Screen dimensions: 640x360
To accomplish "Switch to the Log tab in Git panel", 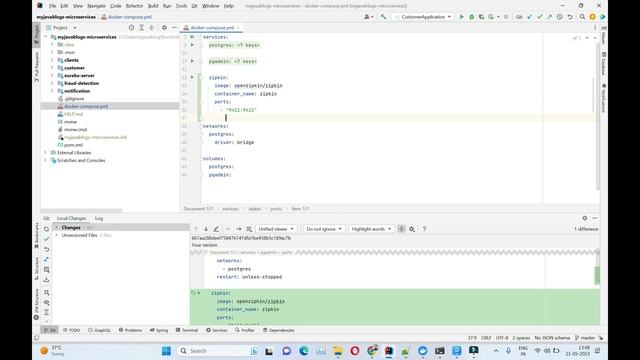I will 99,218.
